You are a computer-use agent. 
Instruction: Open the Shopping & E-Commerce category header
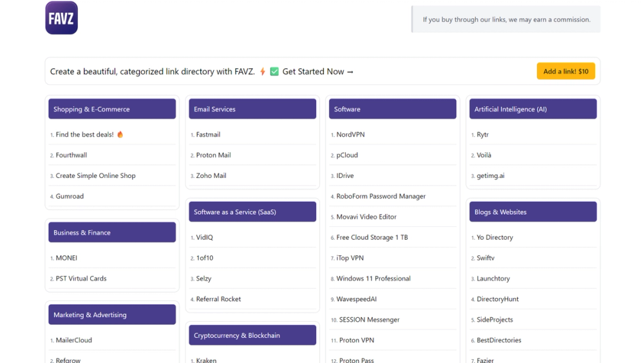[112, 109]
